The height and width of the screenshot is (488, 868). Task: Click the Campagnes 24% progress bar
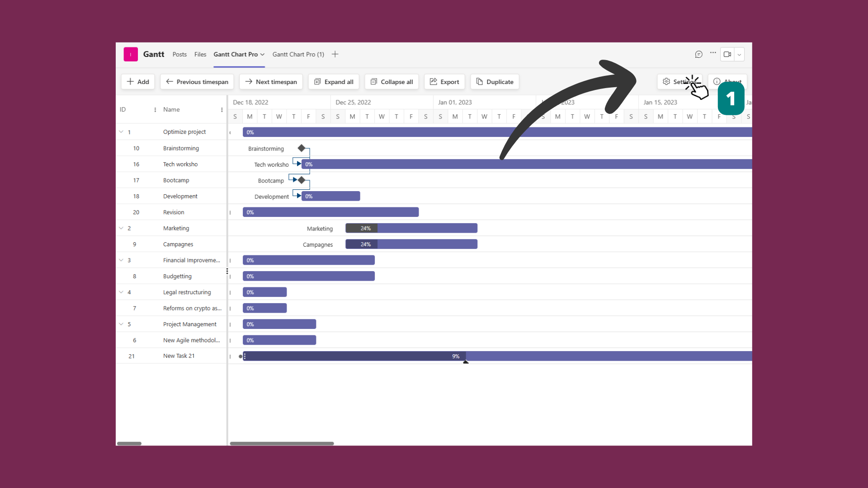pos(410,244)
